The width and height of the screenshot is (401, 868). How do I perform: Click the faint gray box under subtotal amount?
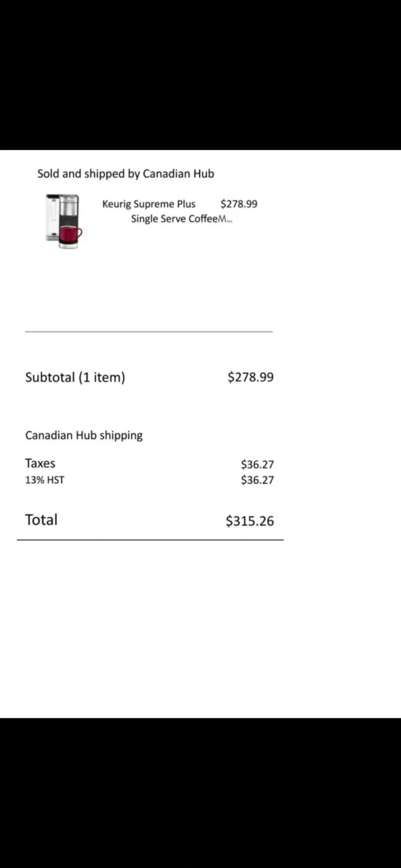point(259,410)
